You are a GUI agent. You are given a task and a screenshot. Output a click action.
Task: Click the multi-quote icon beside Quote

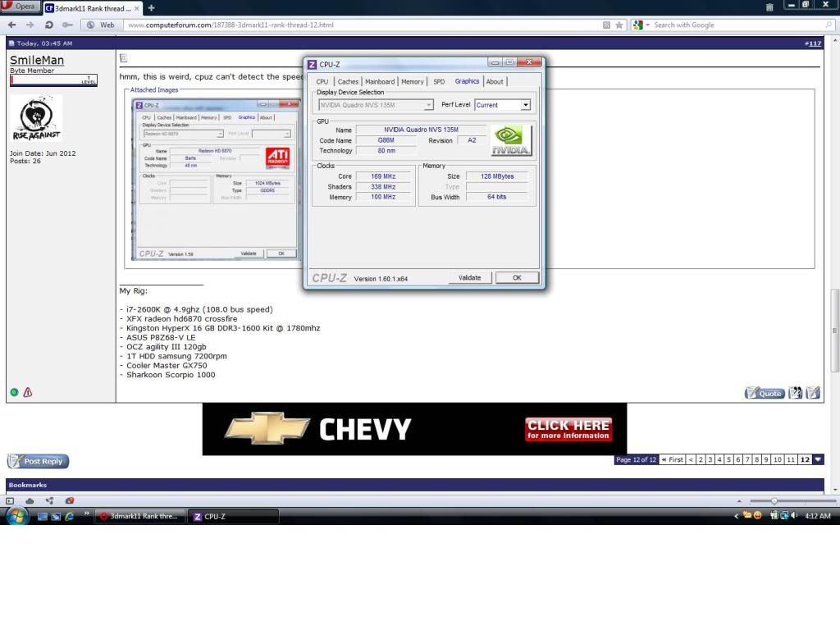coord(795,393)
